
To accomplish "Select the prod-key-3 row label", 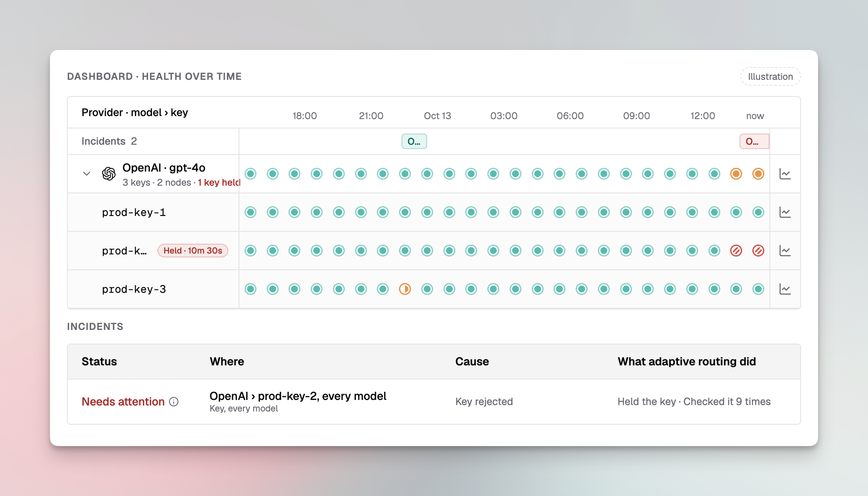I will [x=134, y=289].
